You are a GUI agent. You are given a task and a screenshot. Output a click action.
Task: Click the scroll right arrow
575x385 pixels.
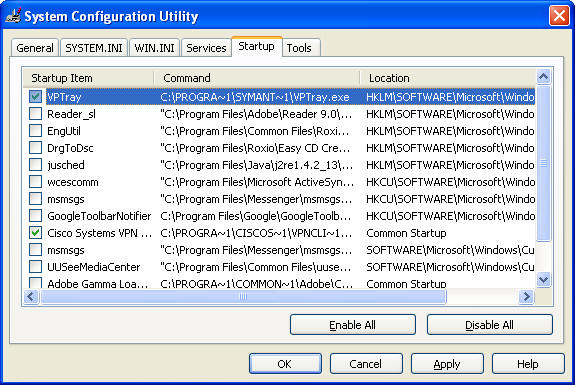coord(526,296)
